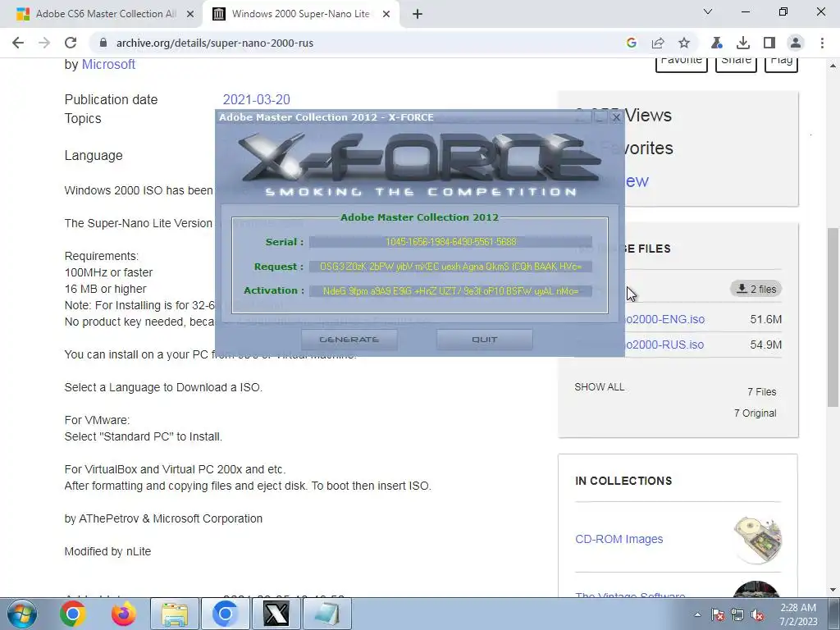Open the taskbar clock and date

[x=798, y=614]
